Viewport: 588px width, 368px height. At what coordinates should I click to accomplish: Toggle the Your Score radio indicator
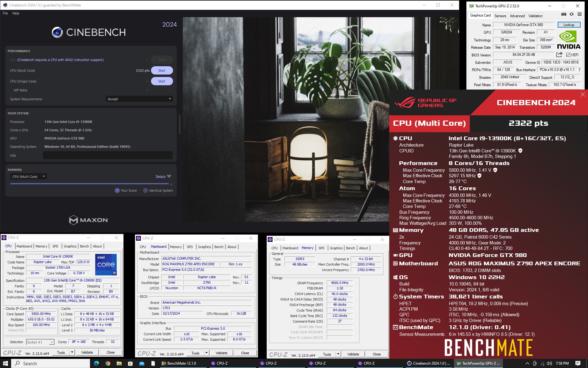[117, 190]
